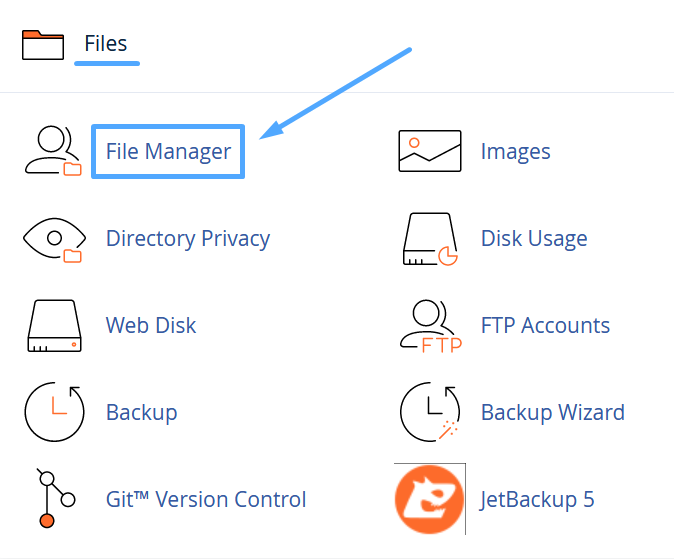
Task: Click the Images picture icon
Action: point(429,151)
